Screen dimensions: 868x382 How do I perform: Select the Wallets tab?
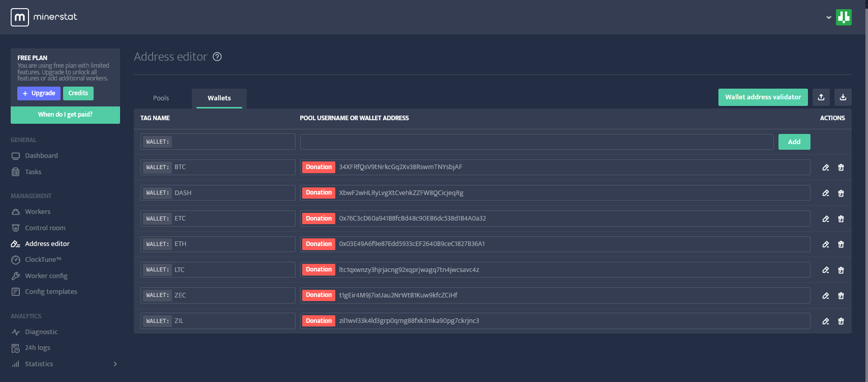click(219, 98)
